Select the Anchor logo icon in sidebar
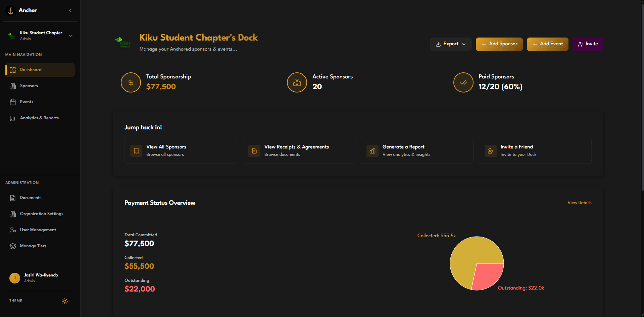This screenshot has height=317, width=644. tap(10, 10)
